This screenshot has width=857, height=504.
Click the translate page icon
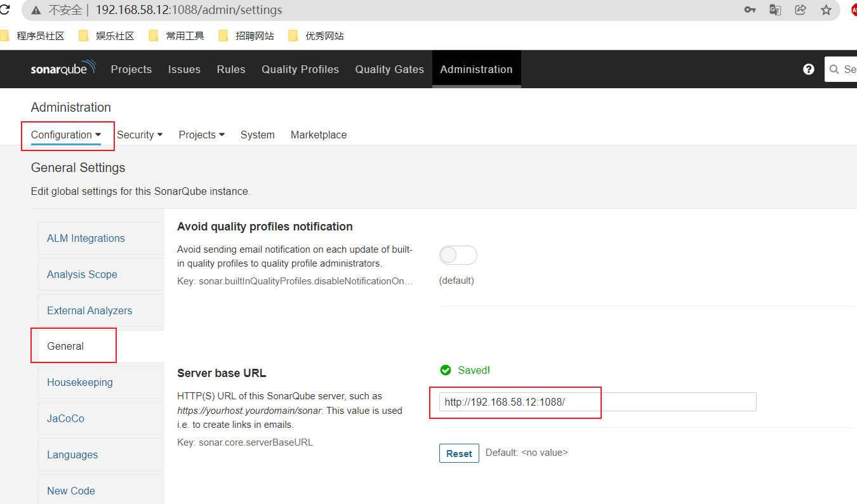click(775, 10)
